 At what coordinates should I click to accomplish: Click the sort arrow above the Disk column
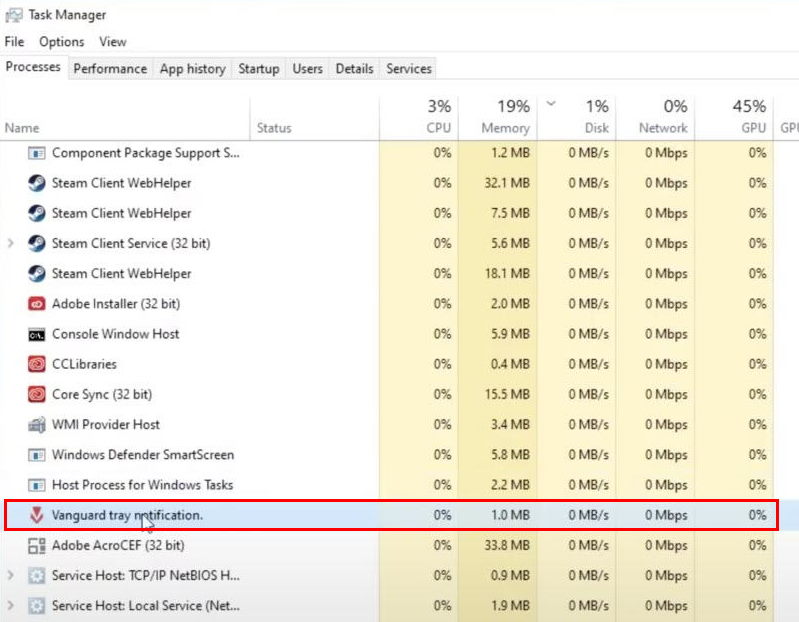coord(551,103)
